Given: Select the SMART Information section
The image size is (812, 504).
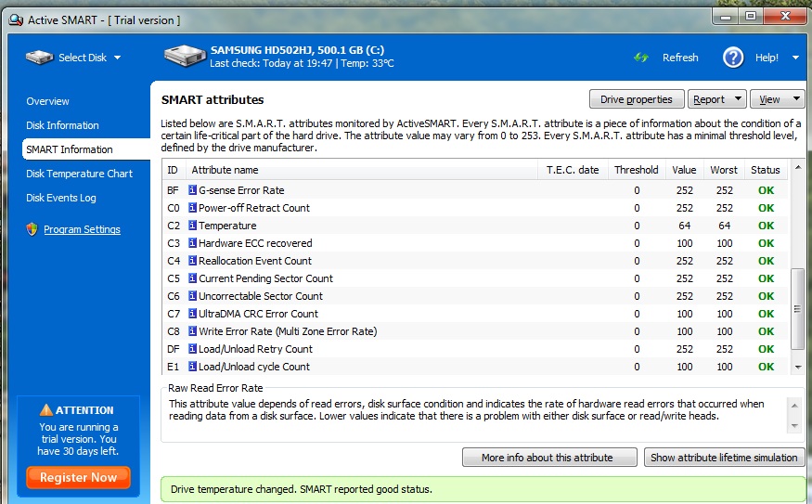Looking at the screenshot, I should [70, 149].
